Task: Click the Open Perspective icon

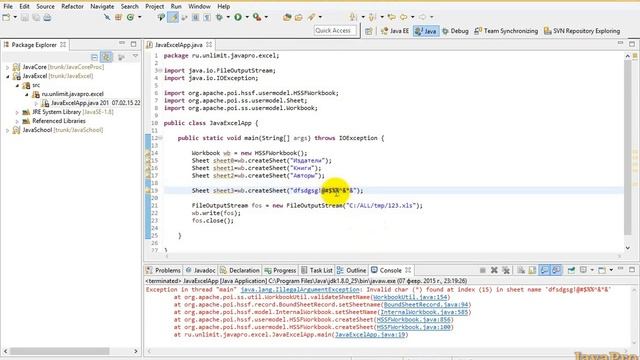Action: tap(369, 31)
